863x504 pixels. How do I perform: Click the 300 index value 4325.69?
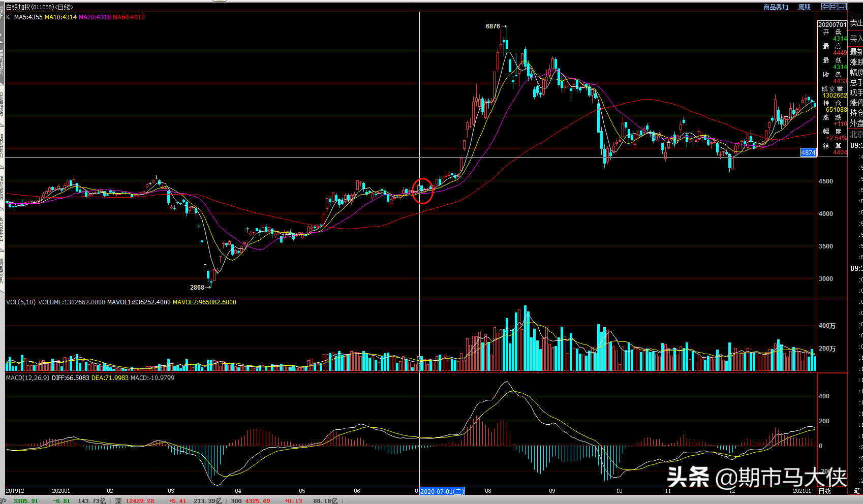(258, 501)
